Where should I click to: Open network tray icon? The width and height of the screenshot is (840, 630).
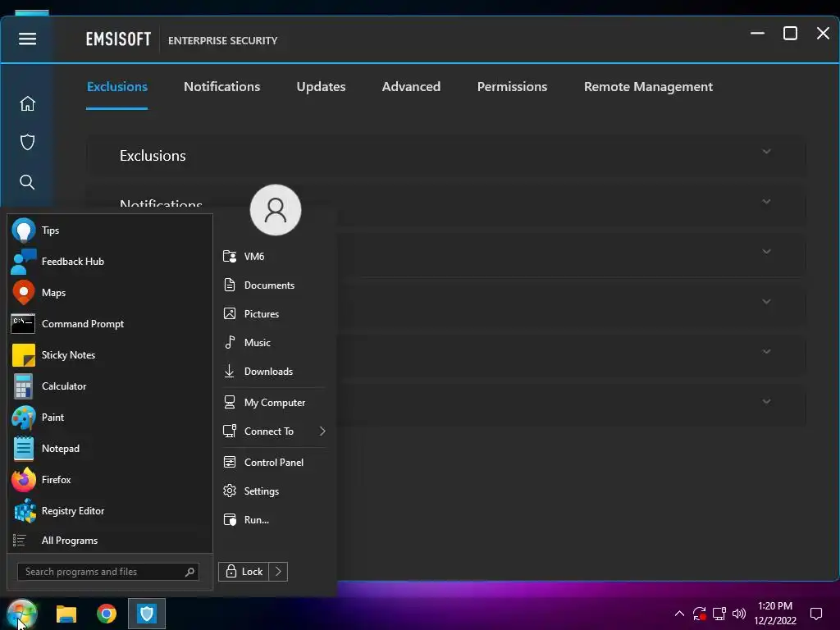[x=719, y=614]
